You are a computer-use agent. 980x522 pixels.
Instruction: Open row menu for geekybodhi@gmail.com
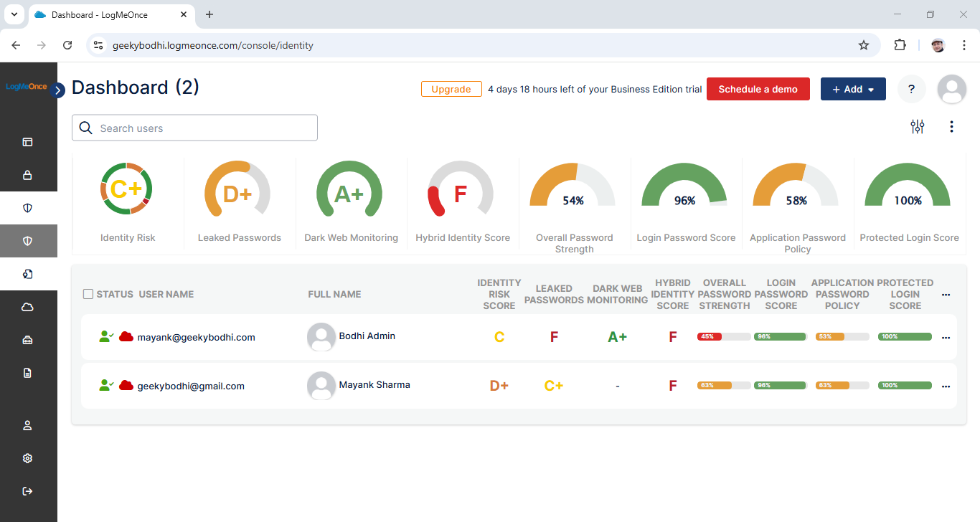946,386
